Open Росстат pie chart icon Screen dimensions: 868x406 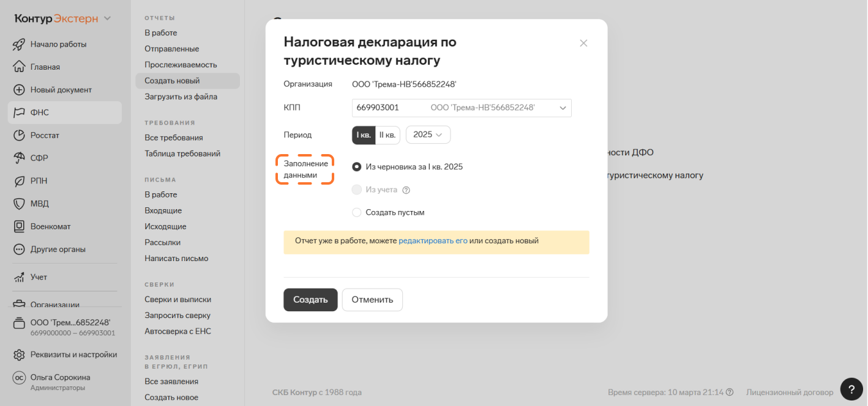pos(19,135)
